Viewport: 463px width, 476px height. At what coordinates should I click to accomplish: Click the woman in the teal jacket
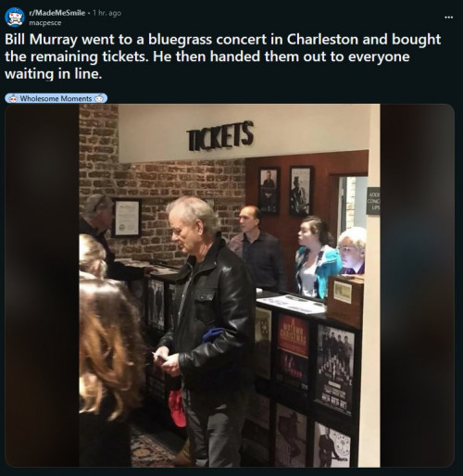(x=316, y=257)
